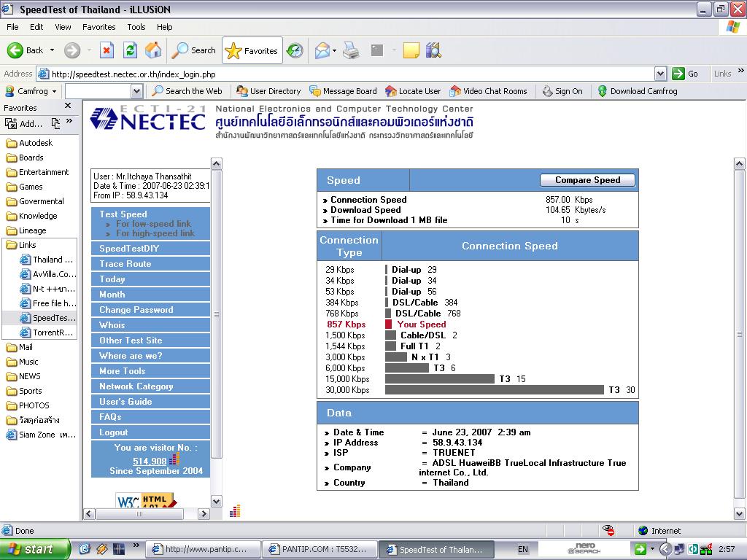Viewport: 747px width, 560px height.
Task: Click Download Camfrog
Action: pos(638,91)
